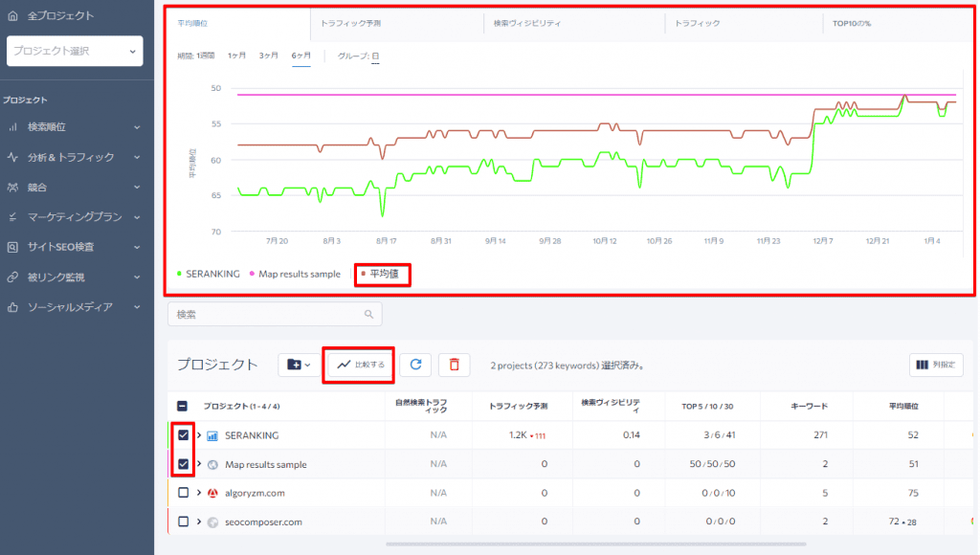Click the red trash delete icon
The image size is (980, 555).
pos(455,365)
